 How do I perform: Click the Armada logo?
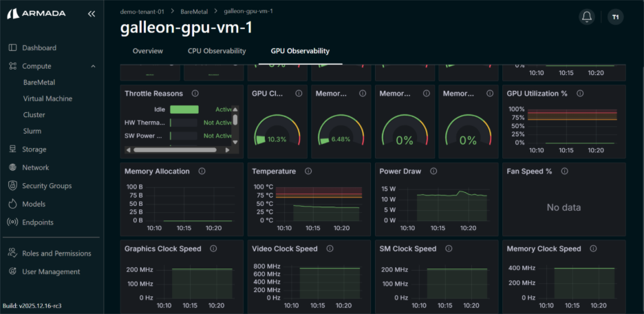point(36,14)
